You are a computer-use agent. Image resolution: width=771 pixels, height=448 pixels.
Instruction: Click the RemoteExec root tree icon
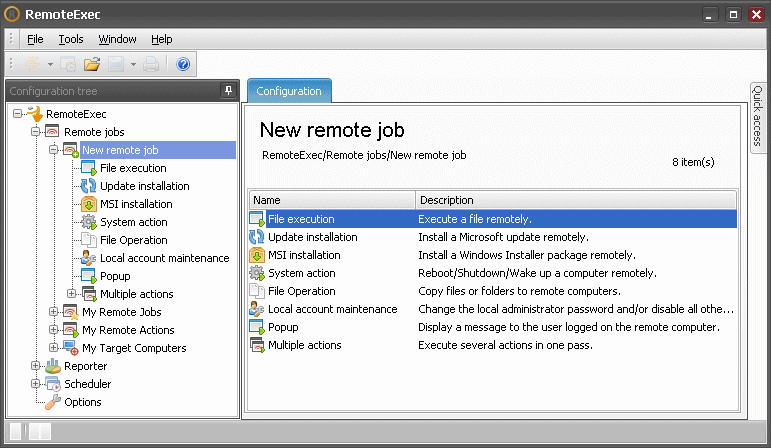34,114
